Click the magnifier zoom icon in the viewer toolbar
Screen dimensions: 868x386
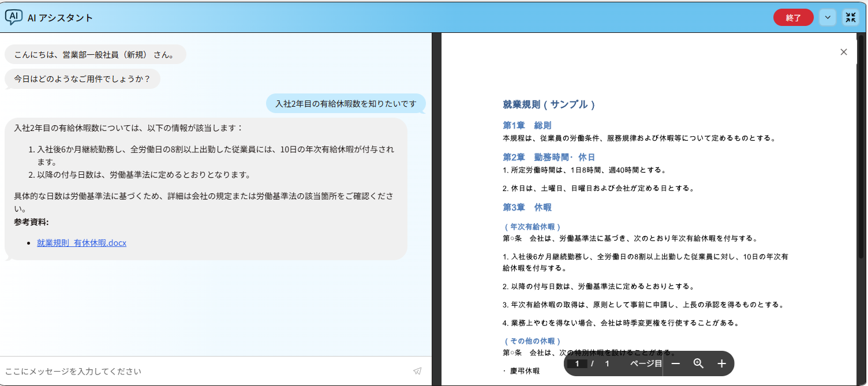click(698, 363)
